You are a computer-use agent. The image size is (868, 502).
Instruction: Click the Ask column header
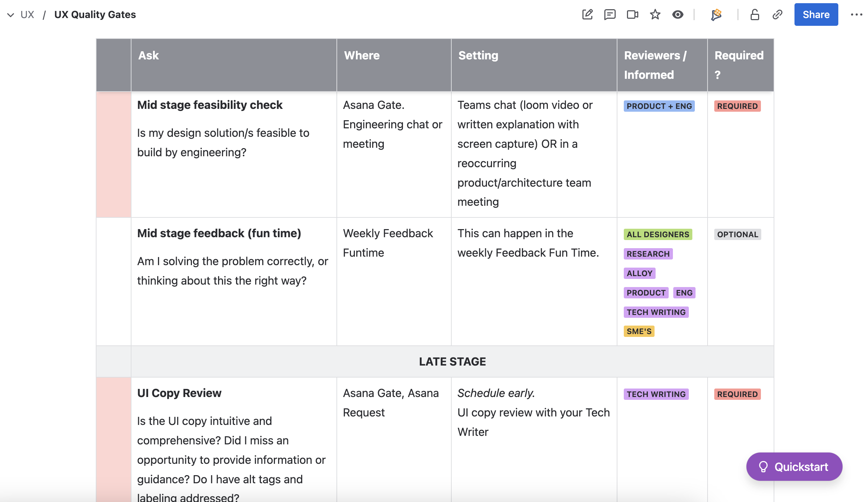click(x=148, y=56)
